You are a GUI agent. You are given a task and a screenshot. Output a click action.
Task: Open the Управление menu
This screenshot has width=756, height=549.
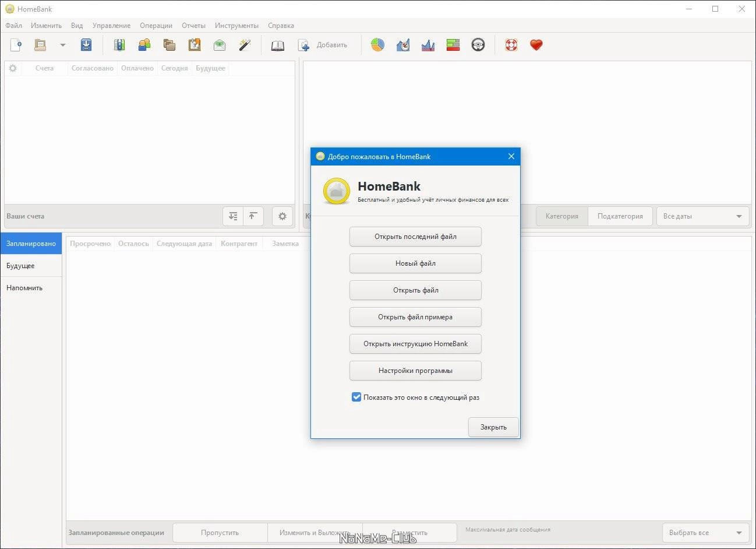tap(111, 26)
